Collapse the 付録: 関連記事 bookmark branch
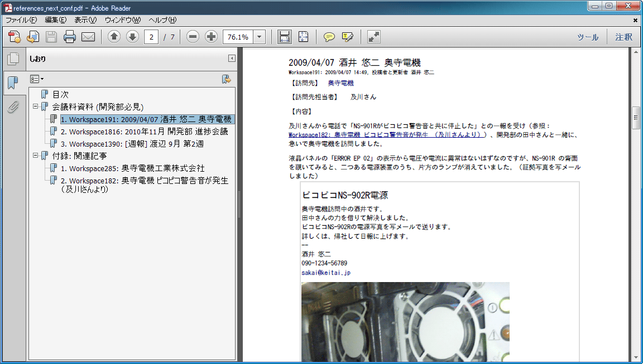This screenshot has width=643, height=364. 35,156
